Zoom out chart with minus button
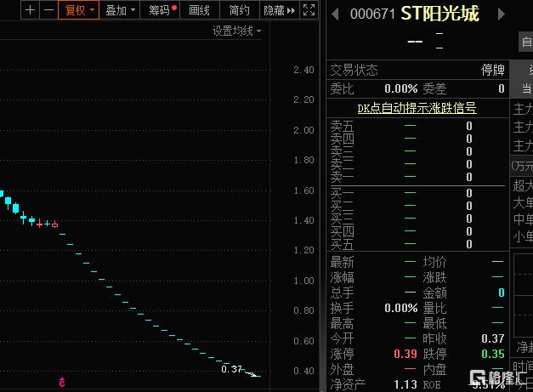The width and height of the screenshot is (533, 392). [x=48, y=10]
